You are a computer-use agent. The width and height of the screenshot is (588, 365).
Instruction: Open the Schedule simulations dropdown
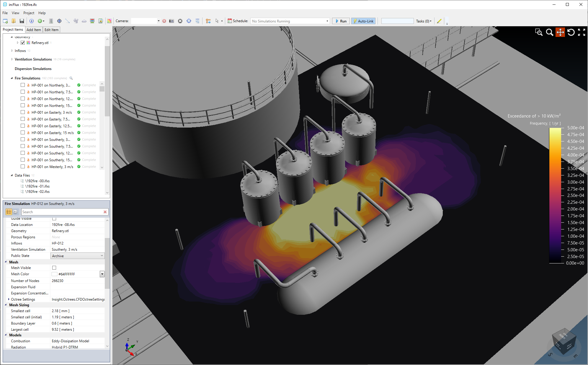pyautogui.click(x=327, y=21)
